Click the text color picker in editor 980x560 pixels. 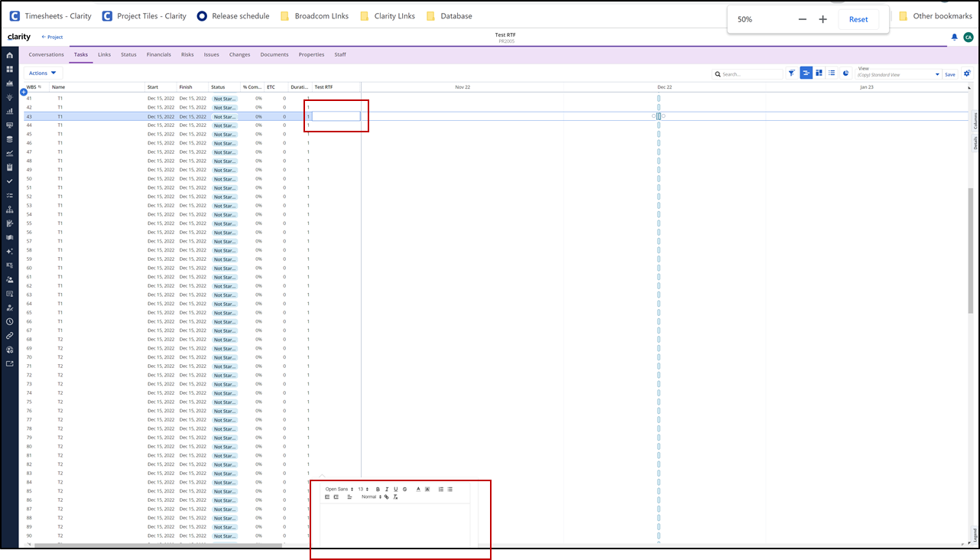point(418,489)
